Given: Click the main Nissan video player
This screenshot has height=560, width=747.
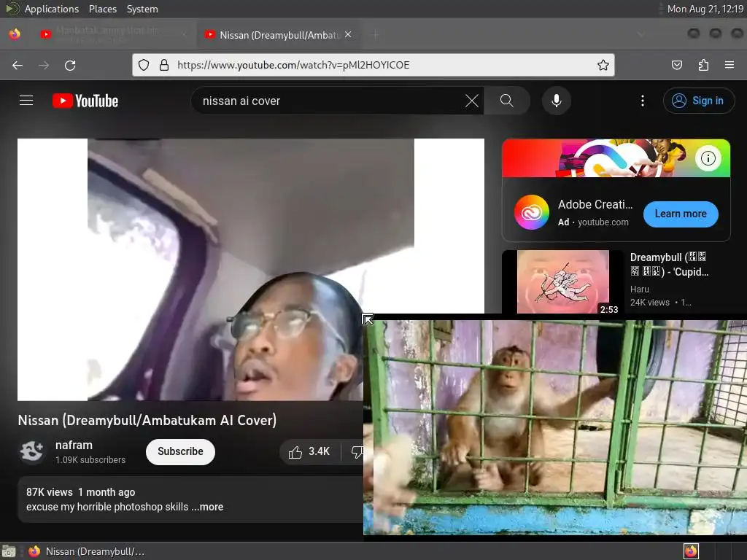Looking at the screenshot, I should click(x=251, y=270).
